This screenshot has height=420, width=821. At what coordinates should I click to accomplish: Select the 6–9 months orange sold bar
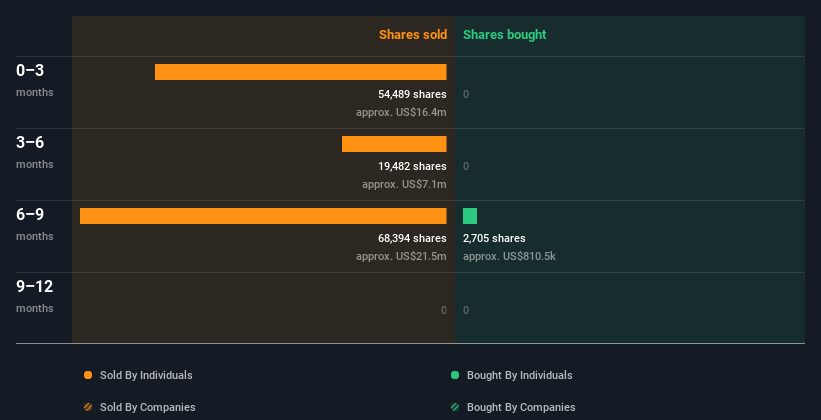tap(263, 216)
